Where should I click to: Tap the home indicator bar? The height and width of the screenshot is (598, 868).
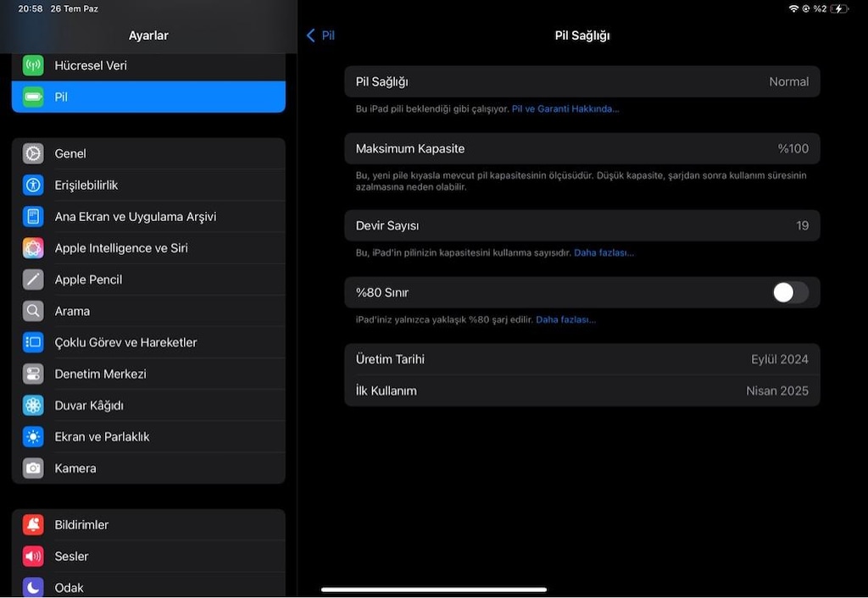tap(434, 590)
